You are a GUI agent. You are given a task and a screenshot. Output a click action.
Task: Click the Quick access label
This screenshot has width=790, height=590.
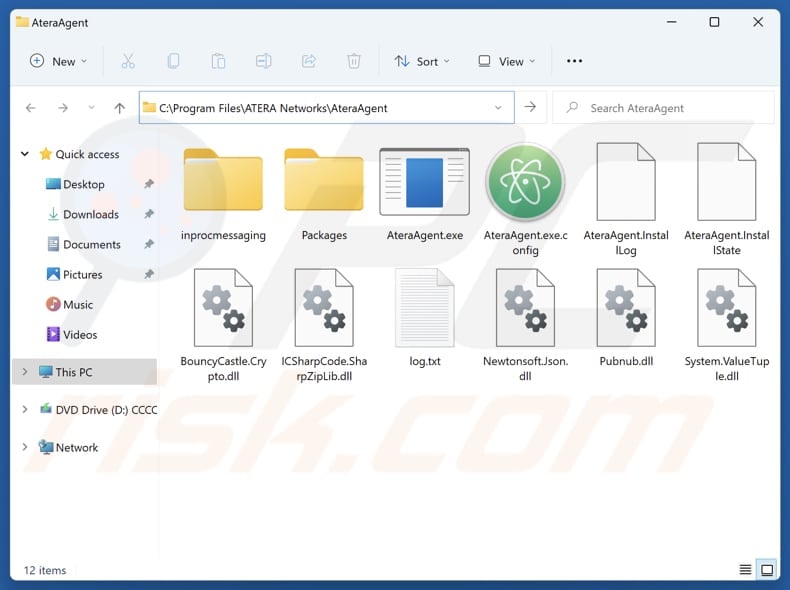coord(87,154)
